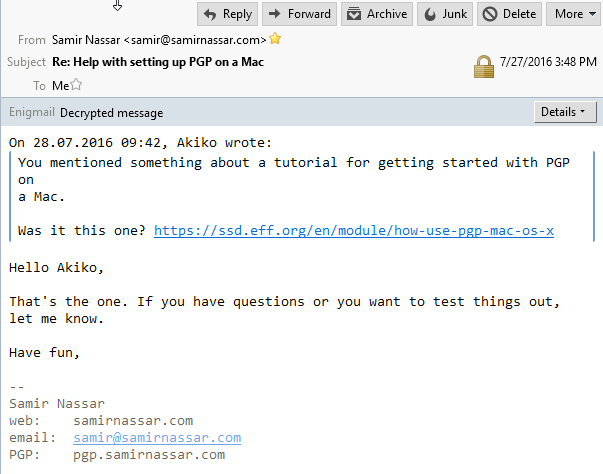603x474 pixels.
Task: Open the ssd.eff.org PGP tutorial link
Action: (x=354, y=231)
